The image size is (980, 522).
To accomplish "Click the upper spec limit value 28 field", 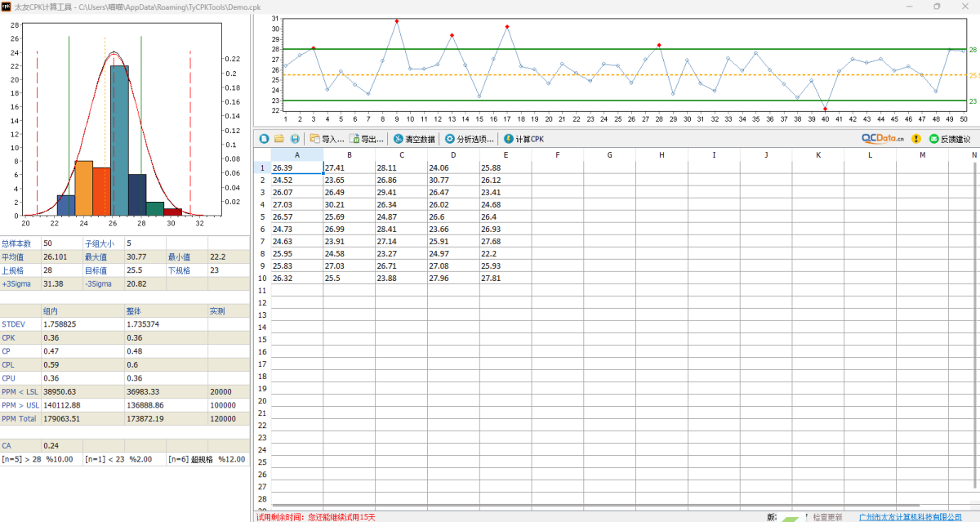I will pos(61,270).
